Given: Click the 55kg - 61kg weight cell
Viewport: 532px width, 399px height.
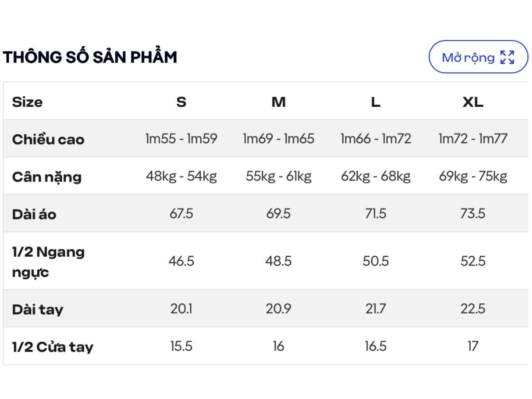Looking at the screenshot, I should click(278, 176).
